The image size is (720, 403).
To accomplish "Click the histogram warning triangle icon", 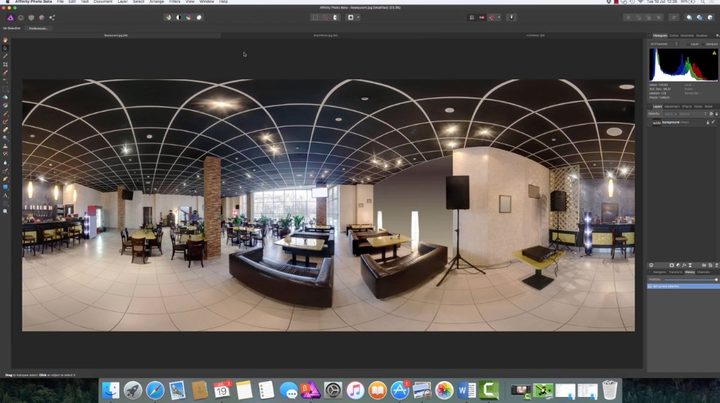I will (714, 53).
